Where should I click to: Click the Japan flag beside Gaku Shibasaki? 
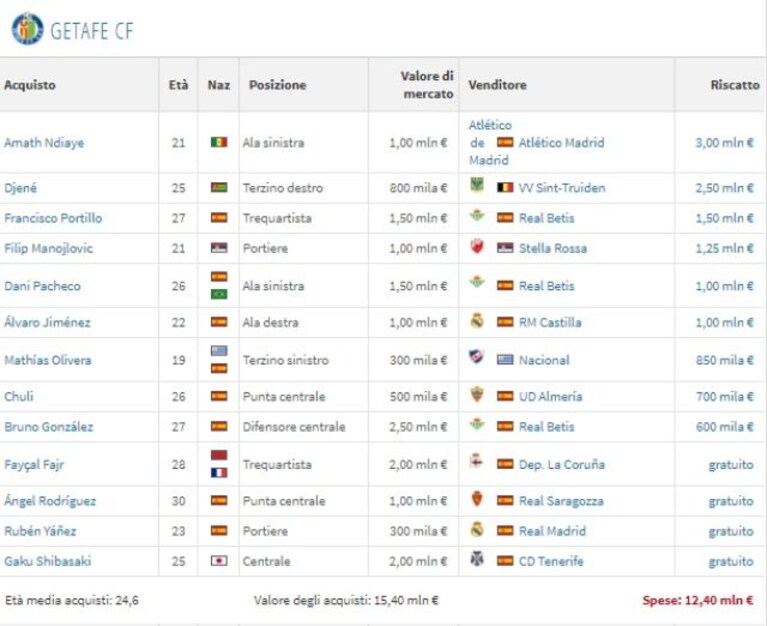coord(219,560)
